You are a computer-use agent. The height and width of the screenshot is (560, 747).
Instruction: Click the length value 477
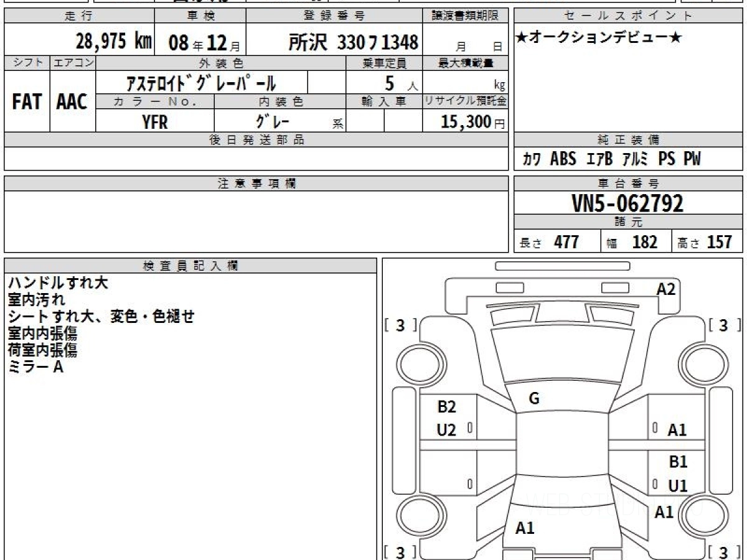(x=566, y=242)
